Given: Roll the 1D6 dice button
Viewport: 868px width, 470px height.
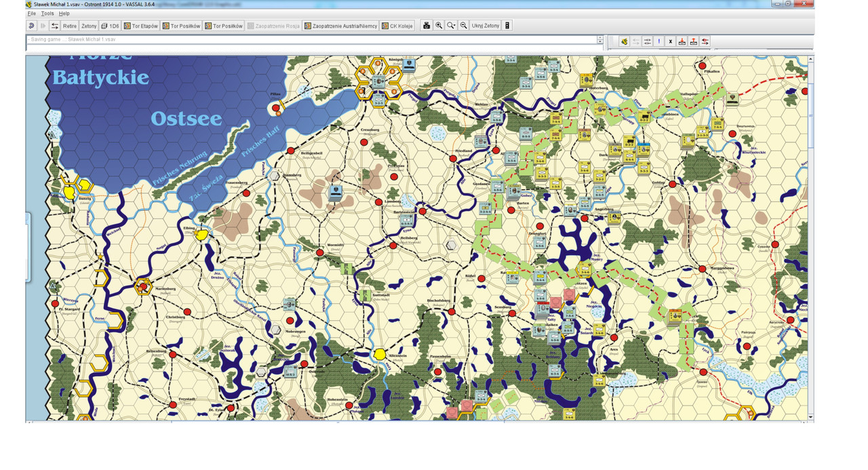Looking at the screenshot, I should pyautogui.click(x=110, y=26).
